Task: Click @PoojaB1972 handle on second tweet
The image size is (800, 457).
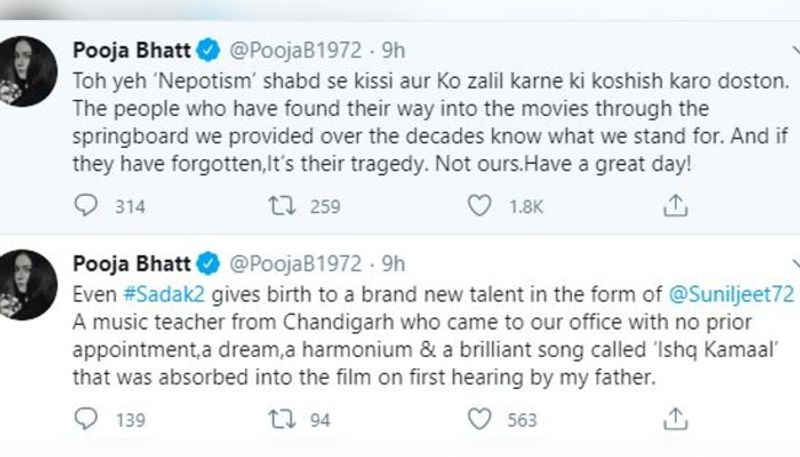Action: pyautogui.click(x=295, y=264)
